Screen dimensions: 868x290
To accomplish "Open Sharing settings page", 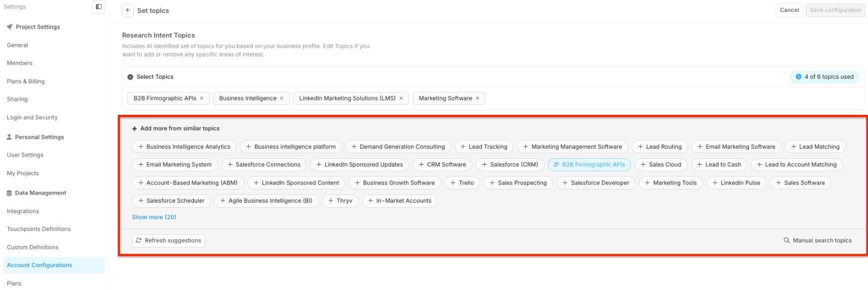I will pos(17,99).
